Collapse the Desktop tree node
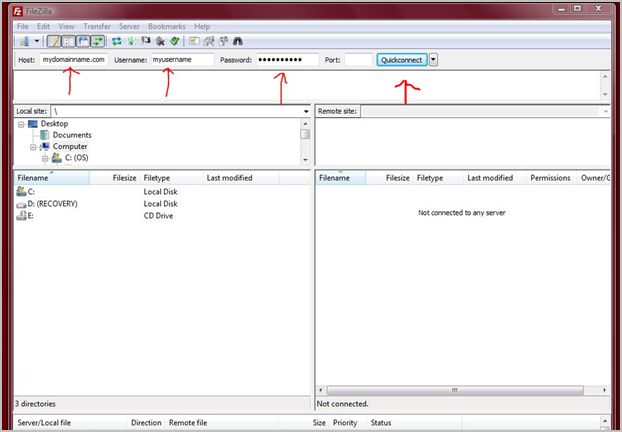Viewport: 622px width, 432px height. (x=21, y=124)
